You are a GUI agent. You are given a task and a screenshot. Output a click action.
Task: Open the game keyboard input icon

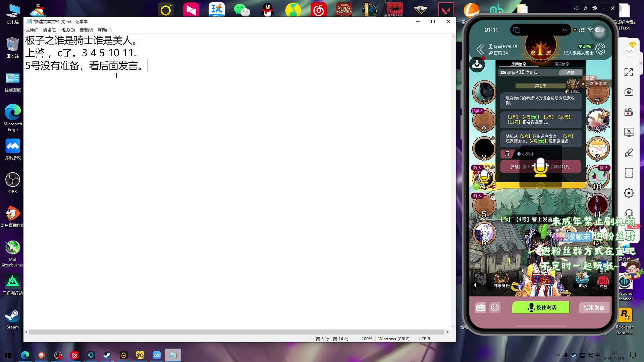coord(480,307)
